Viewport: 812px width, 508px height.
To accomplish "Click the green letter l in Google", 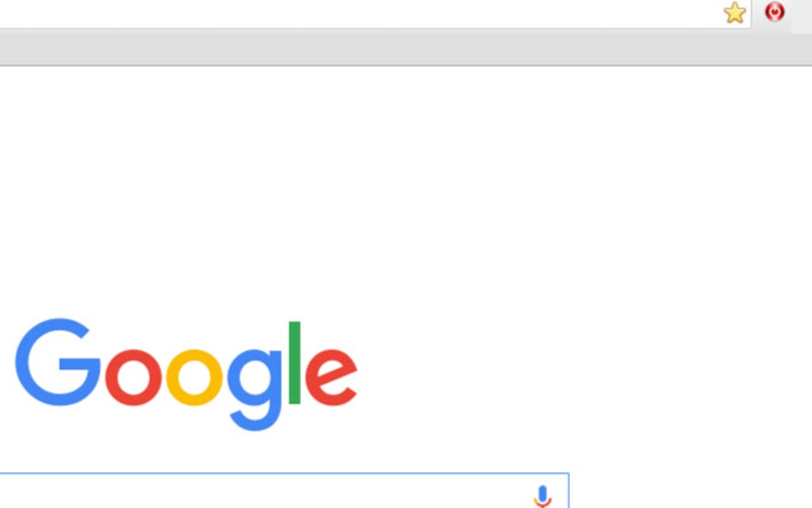I will pos(295,362).
